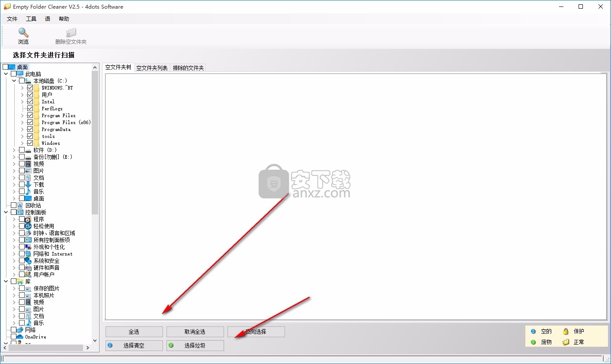Click the 此电脑 computer icon
611x364 pixels.
(20, 74)
